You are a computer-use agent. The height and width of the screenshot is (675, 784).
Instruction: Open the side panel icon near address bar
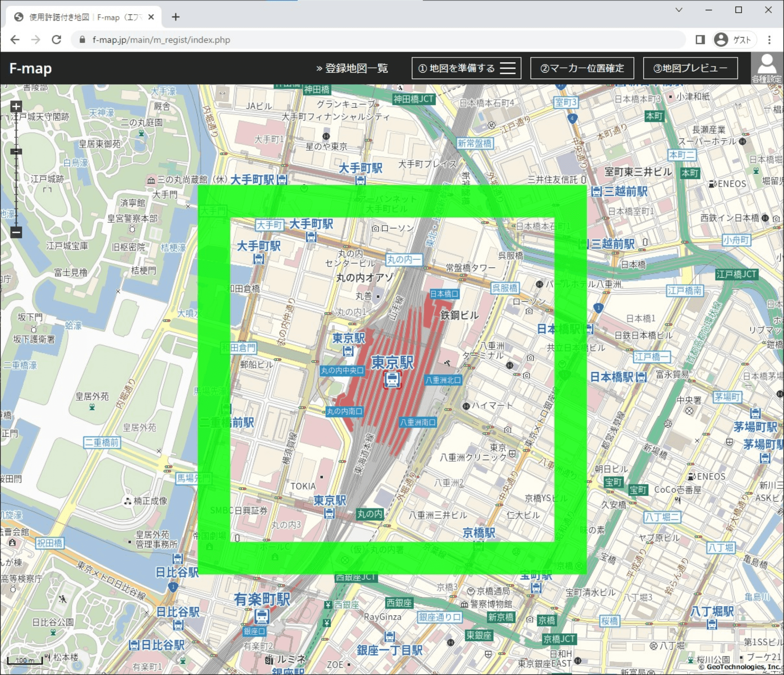pyautogui.click(x=701, y=39)
